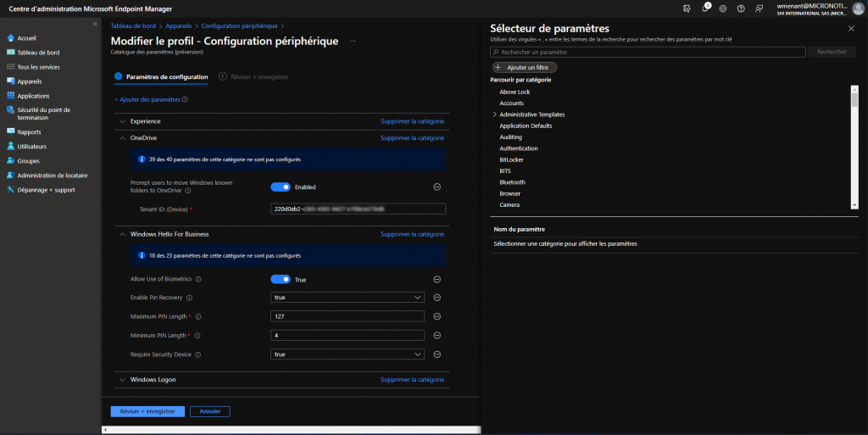
Task: Go to Appareils breadcrumb
Action: 178,26
